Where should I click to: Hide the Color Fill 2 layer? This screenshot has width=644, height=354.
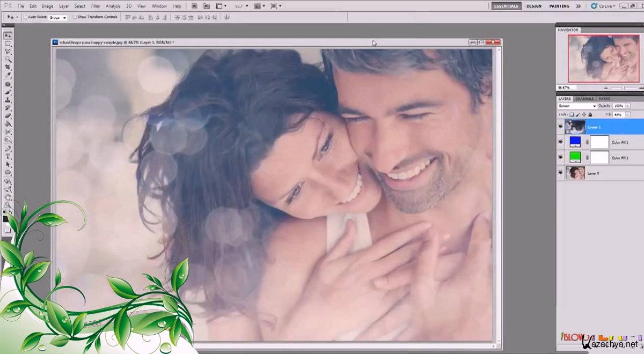(x=561, y=142)
